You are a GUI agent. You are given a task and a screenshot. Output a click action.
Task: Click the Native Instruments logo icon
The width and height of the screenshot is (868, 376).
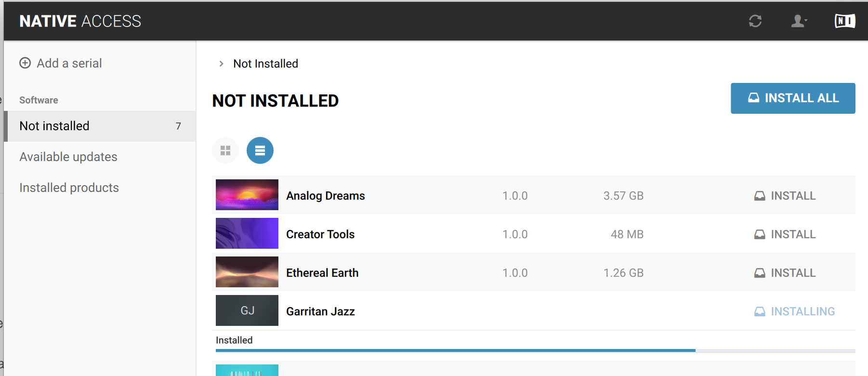tap(844, 21)
